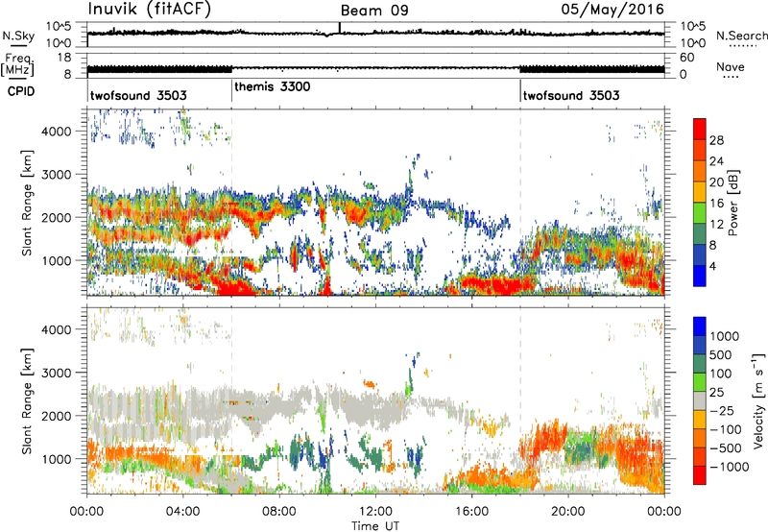Click the dashed CPID-change line at 18:00 in the power panel
The image size is (768, 532).
(520, 202)
